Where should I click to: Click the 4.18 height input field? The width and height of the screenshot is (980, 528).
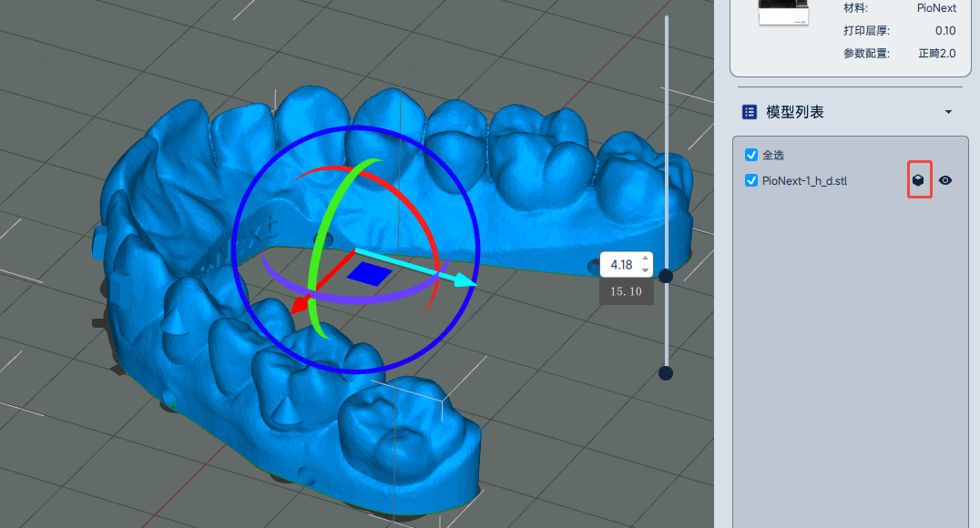[627, 264]
